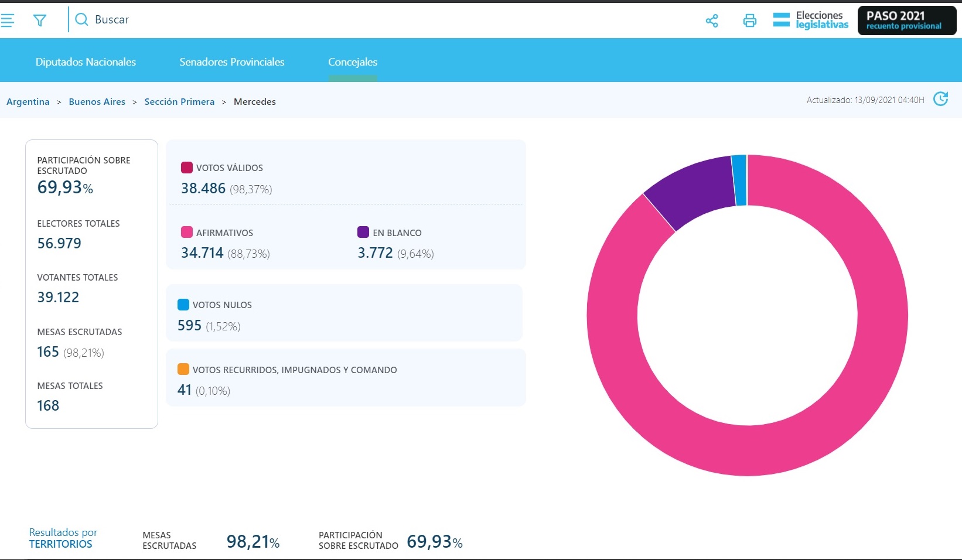Click the share icon

coord(712,21)
